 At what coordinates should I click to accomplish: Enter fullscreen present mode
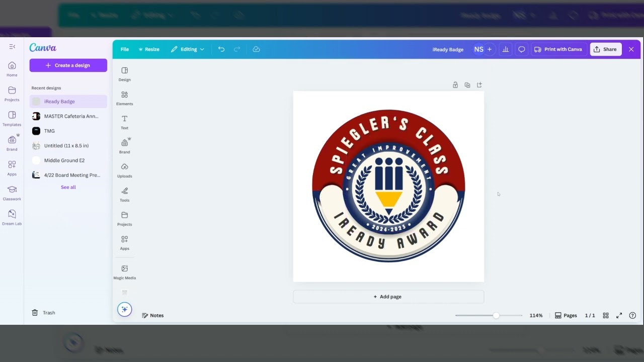point(619,315)
